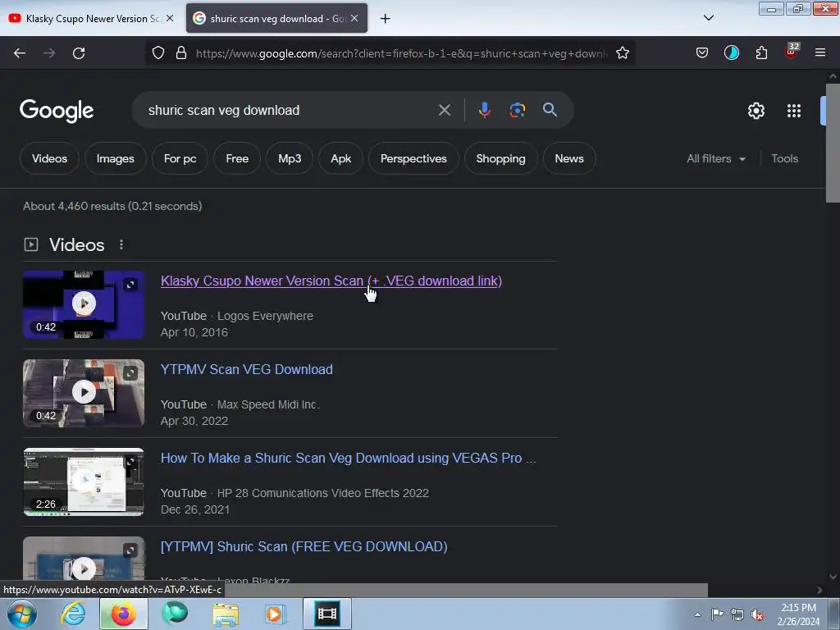Image resolution: width=840 pixels, height=630 pixels.
Task: Close the shuric scan veg download tab
Action: [354, 18]
